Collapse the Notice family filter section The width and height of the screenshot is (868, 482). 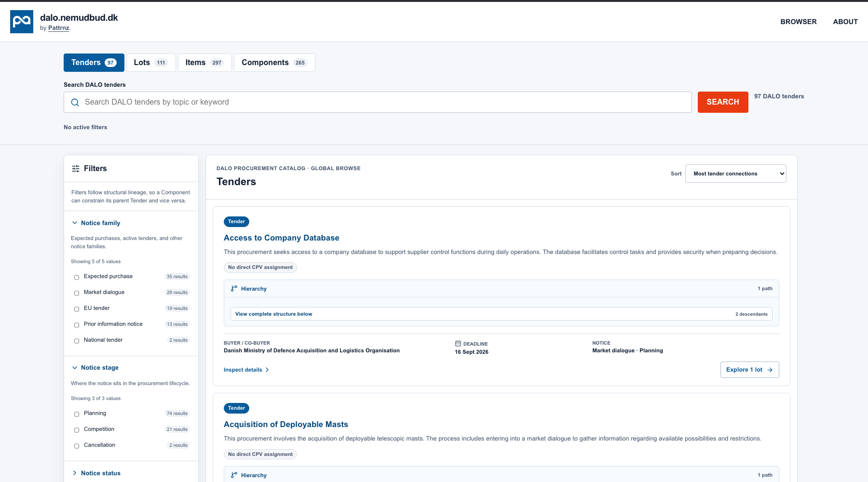(95, 223)
